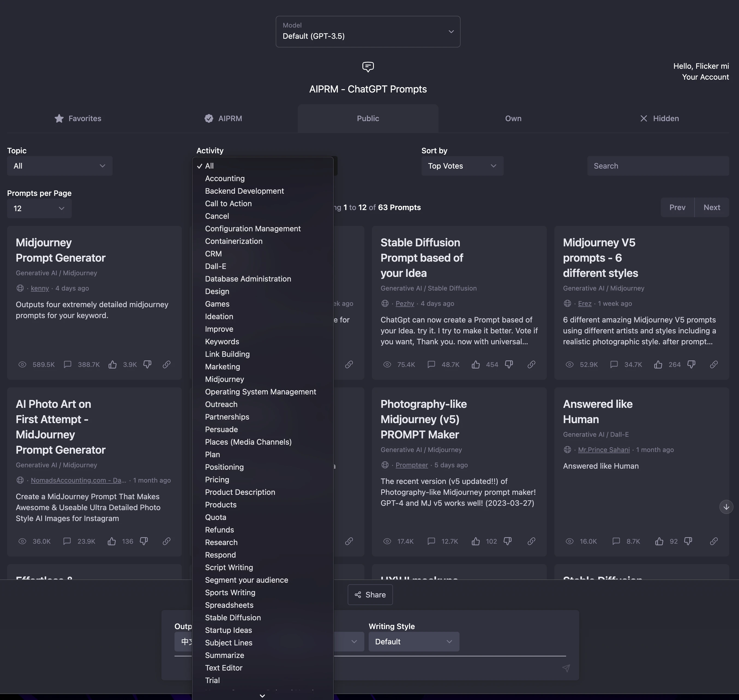
Task: Select Summarize activity option
Action: point(263,656)
